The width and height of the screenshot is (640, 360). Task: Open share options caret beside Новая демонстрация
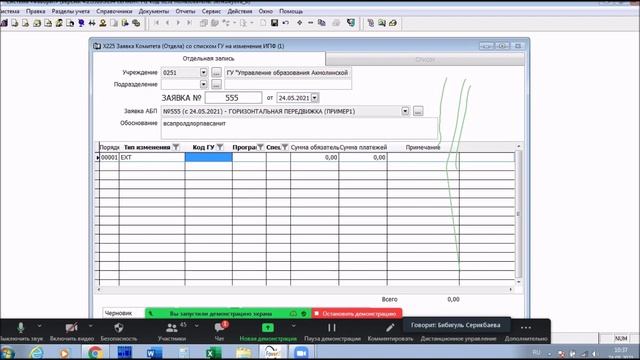click(293, 326)
